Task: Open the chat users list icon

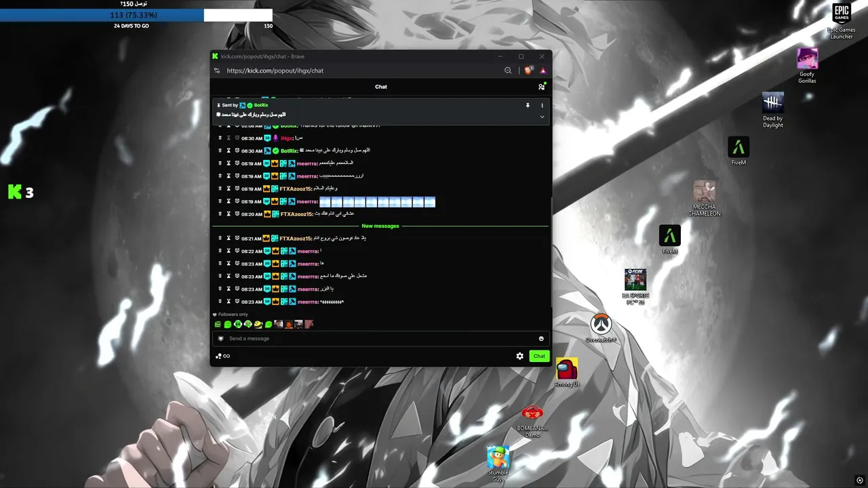Action: 541,87
